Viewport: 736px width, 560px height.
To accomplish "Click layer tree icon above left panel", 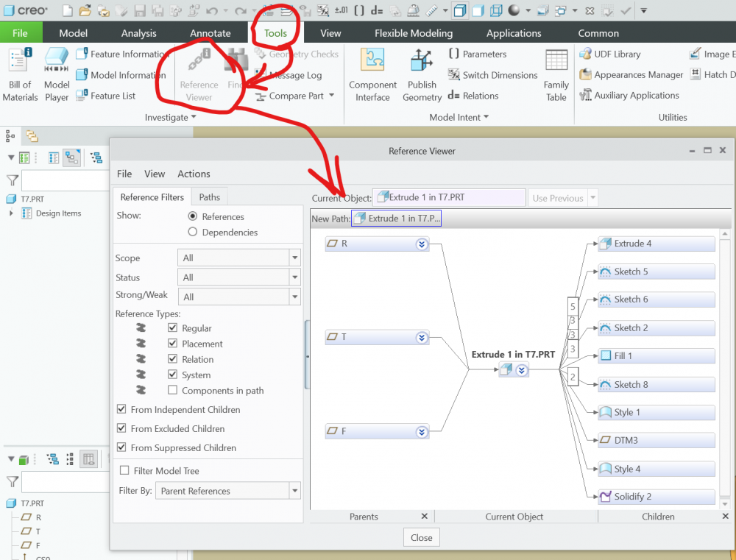I will coord(32,136).
